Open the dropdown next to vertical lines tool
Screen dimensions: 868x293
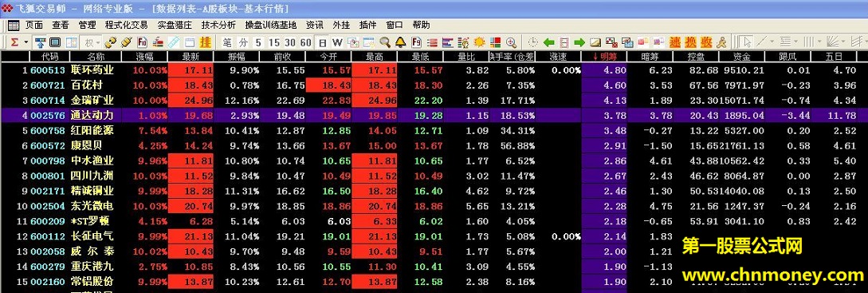pyautogui.click(x=819, y=42)
